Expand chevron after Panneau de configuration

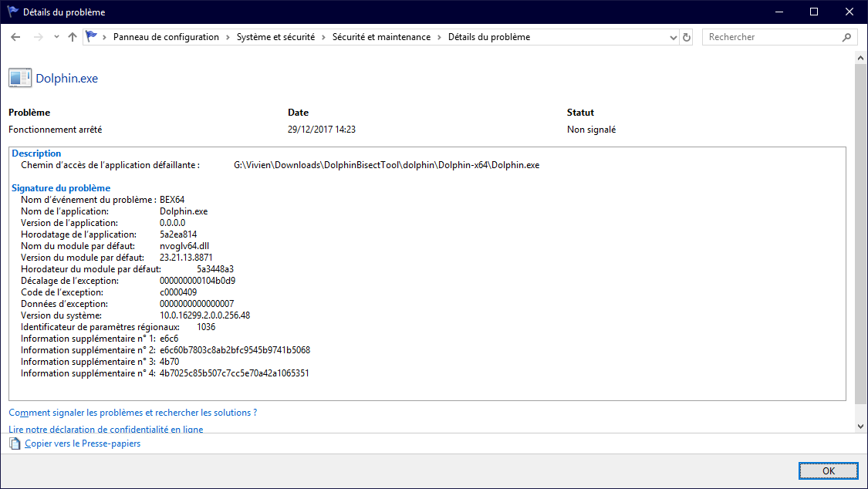pyautogui.click(x=228, y=37)
